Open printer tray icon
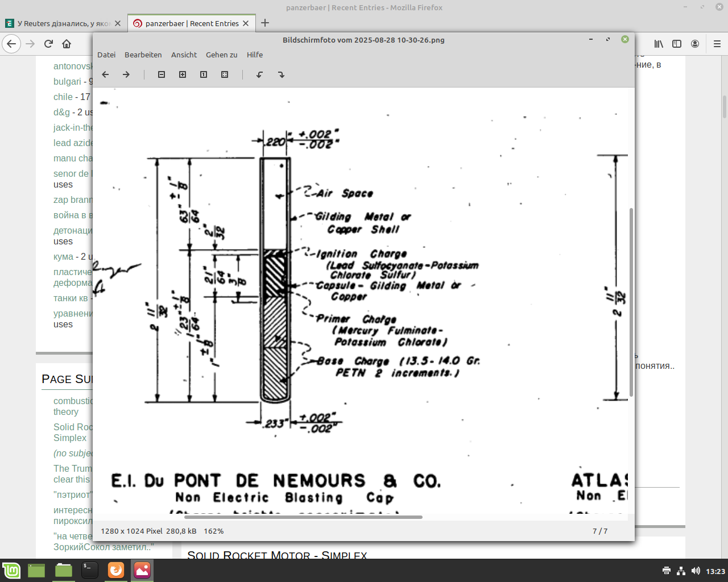The image size is (728, 582). click(x=667, y=571)
